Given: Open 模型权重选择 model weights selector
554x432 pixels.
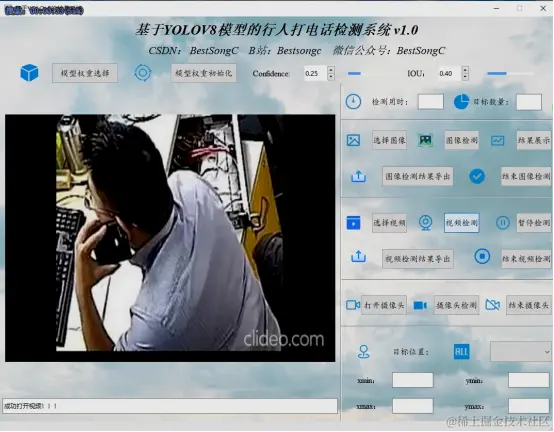Looking at the screenshot, I should click(x=85, y=73).
